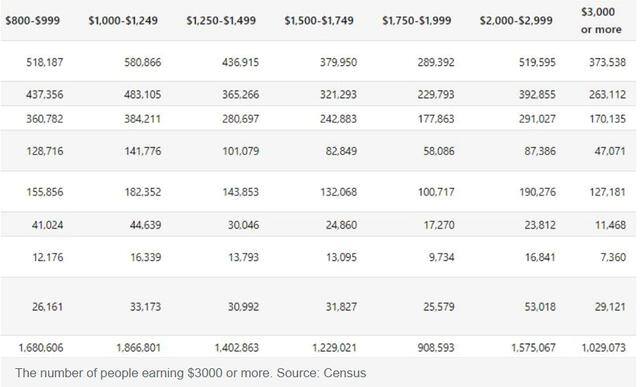Select the 100,717 cell
This screenshot has height=387, width=640.
pyautogui.click(x=436, y=192)
